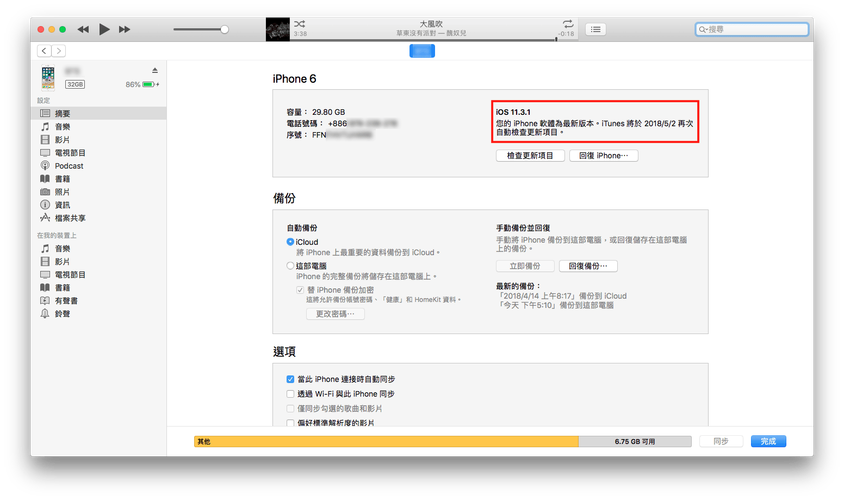Viewport: 844px width, 500px height.
Task: Open 有聲書 in sidebar
Action: click(x=99, y=300)
